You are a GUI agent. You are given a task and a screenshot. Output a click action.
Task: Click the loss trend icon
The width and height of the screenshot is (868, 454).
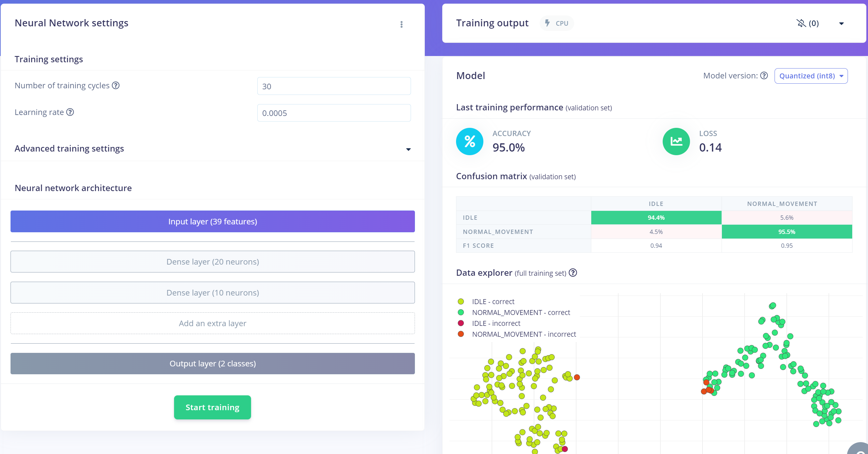coord(676,141)
